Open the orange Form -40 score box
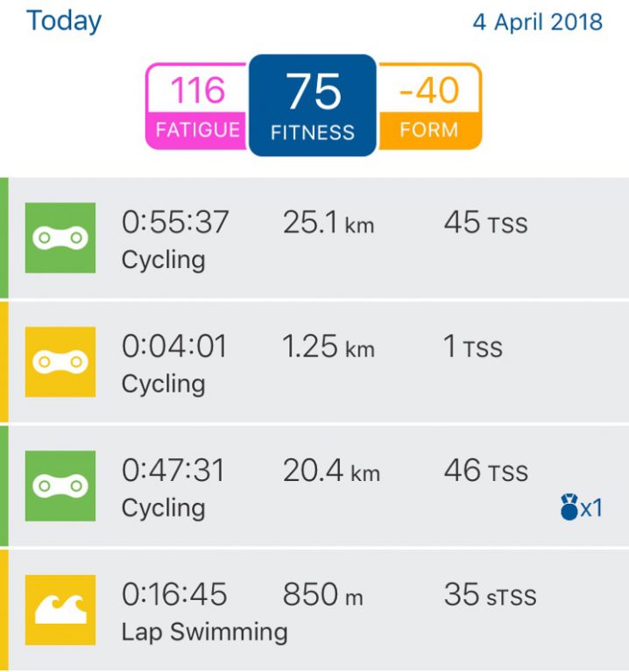629x672 pixels. coord(429,105)
